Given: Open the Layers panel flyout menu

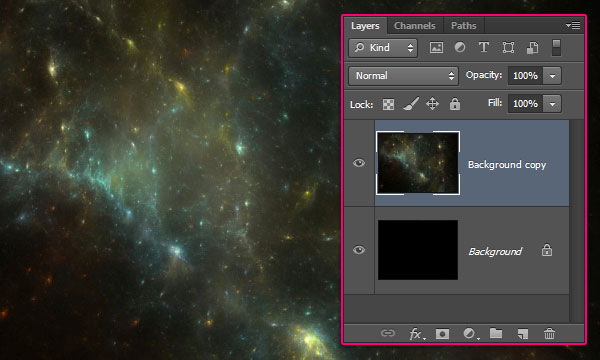Looking at the screenshot, I should click(x=573, y=26).
